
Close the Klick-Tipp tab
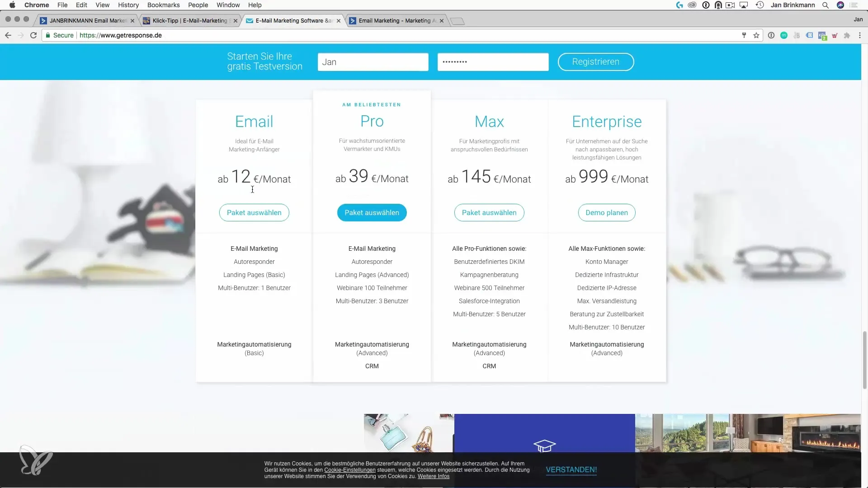[236, 21]
